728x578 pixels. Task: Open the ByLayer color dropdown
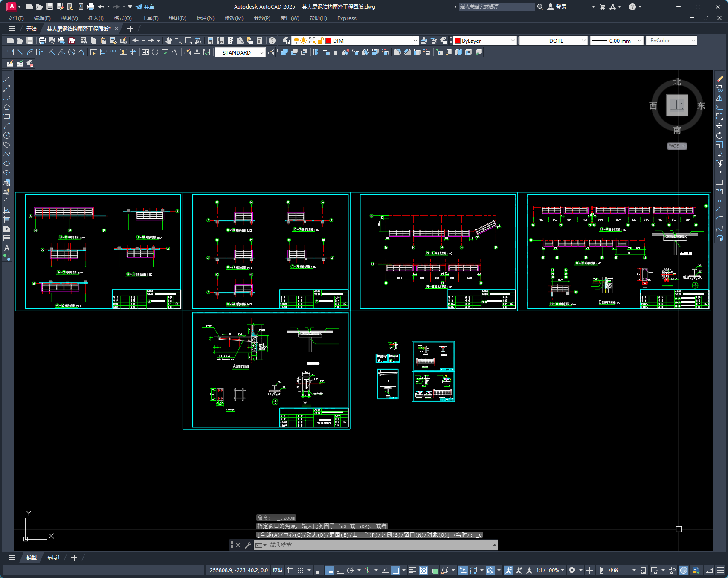click(x=513, y=41)
